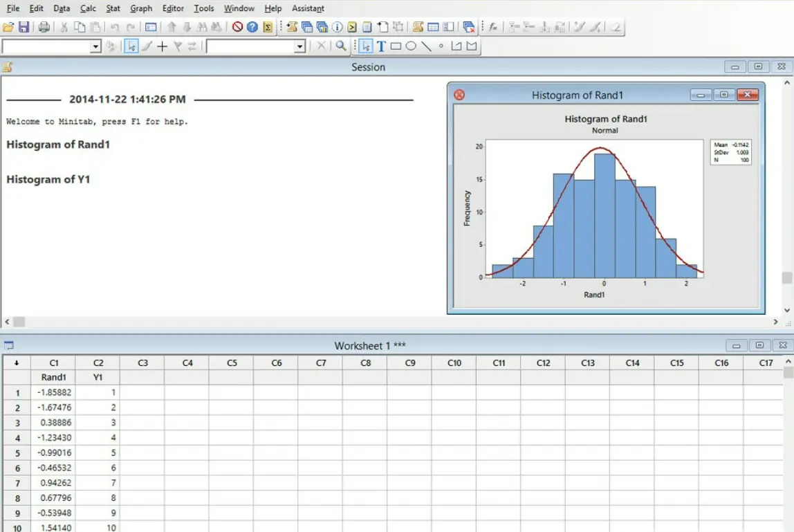Toggle the graph annotation Select arrow tool
The image size is (794, 532).
(x=365, y=46)
